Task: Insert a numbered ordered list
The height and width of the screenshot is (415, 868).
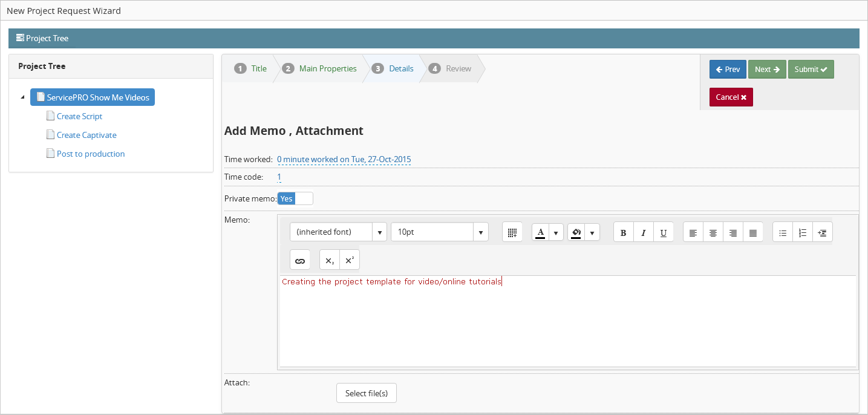Action: (x=803, y=233)
